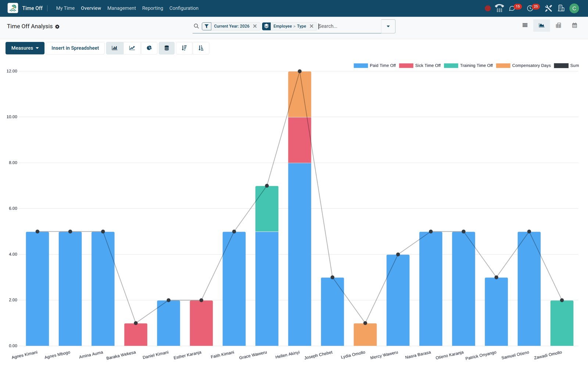Click the Sum line point at Hellen Akinyi
Viewport: 588px width, 368px height.
tap(300, 71)
